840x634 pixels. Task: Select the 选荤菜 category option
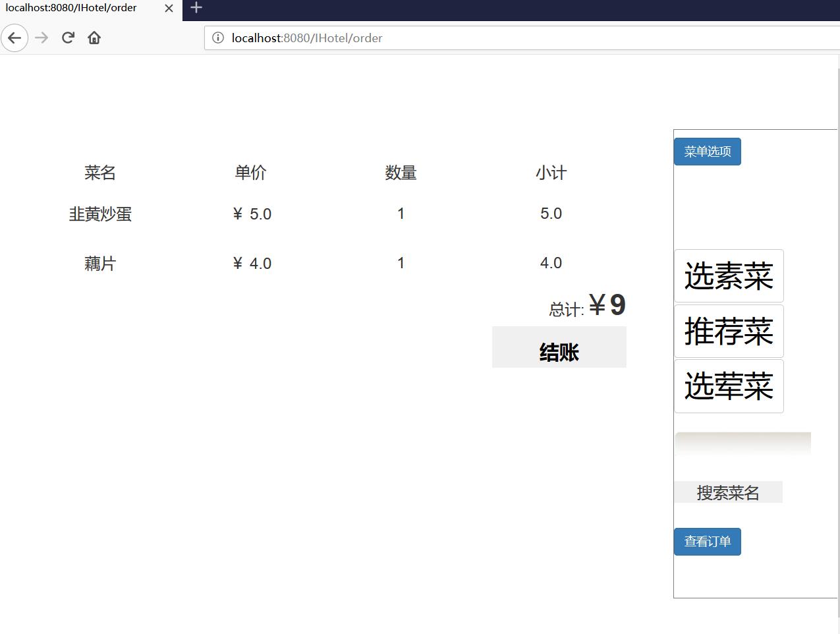coord(728,386)
